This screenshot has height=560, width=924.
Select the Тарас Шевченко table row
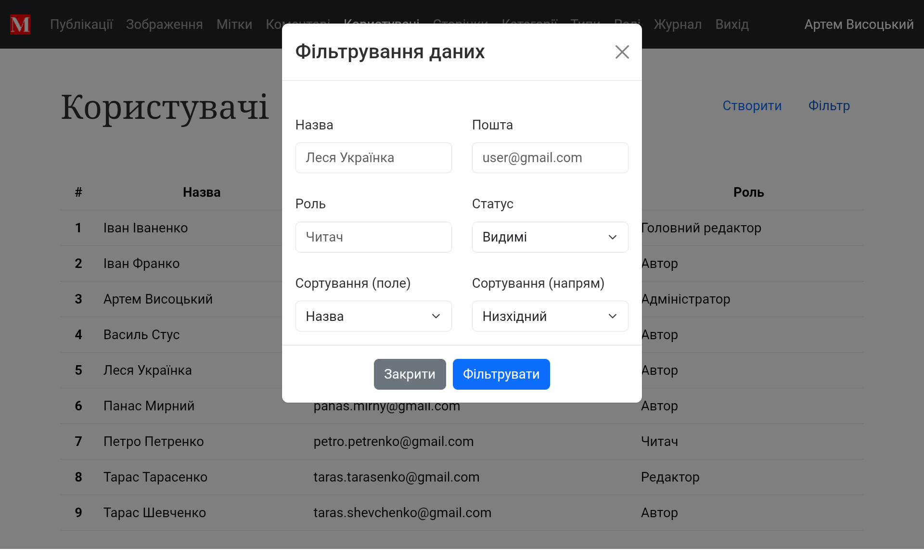[154, 513]
